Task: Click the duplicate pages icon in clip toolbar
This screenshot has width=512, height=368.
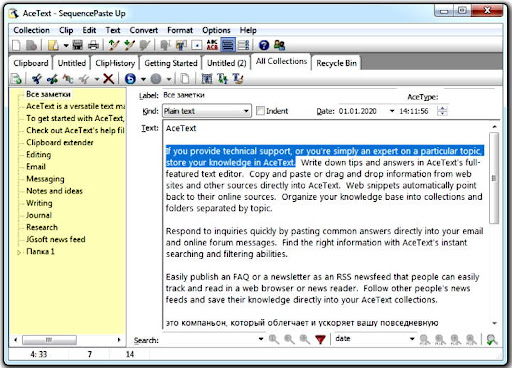Action: click(185, 79)
